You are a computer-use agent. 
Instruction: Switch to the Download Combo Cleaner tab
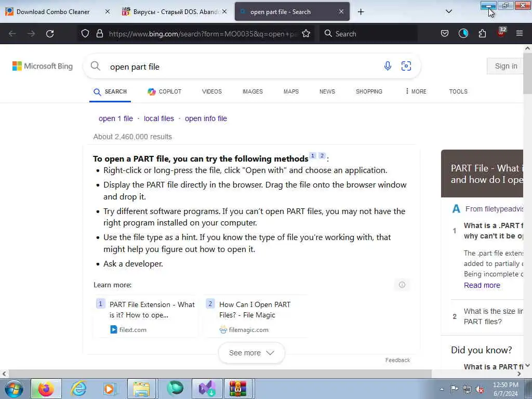(53, 12)
